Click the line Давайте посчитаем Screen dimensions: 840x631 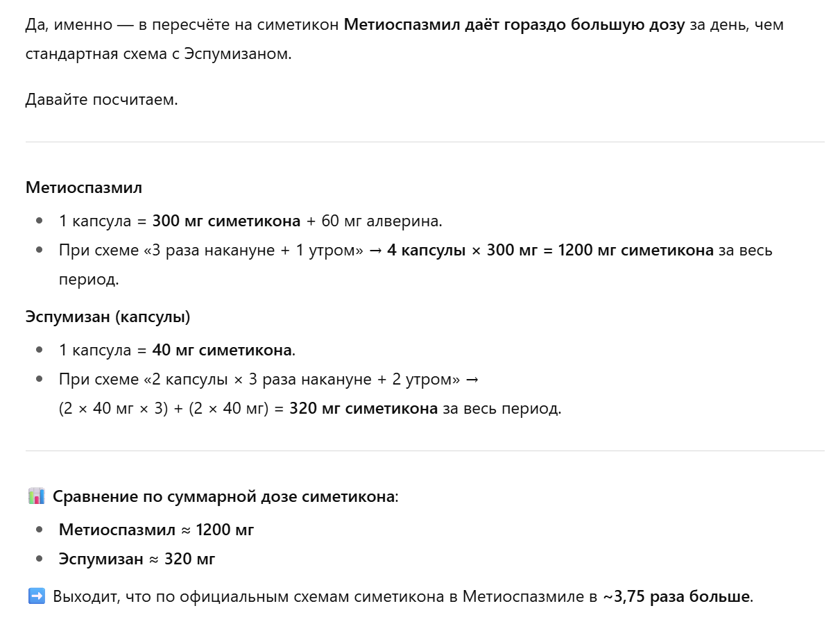101,99
